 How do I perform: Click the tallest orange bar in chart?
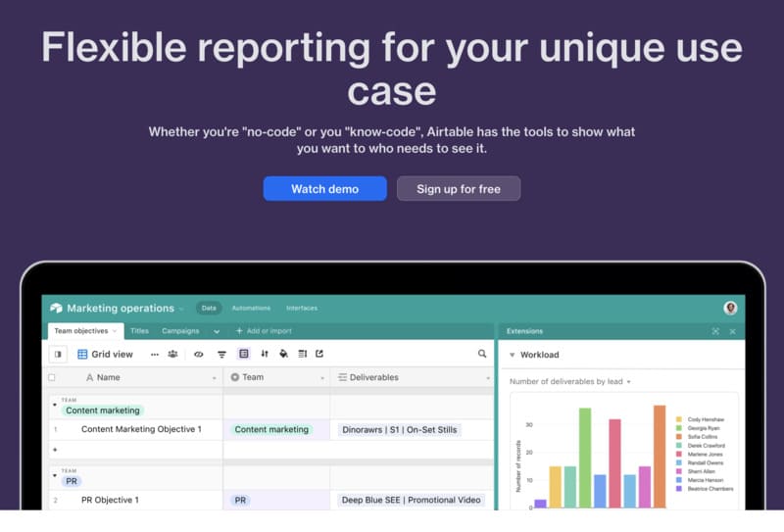pyautogui.click(x=660, y=457)
